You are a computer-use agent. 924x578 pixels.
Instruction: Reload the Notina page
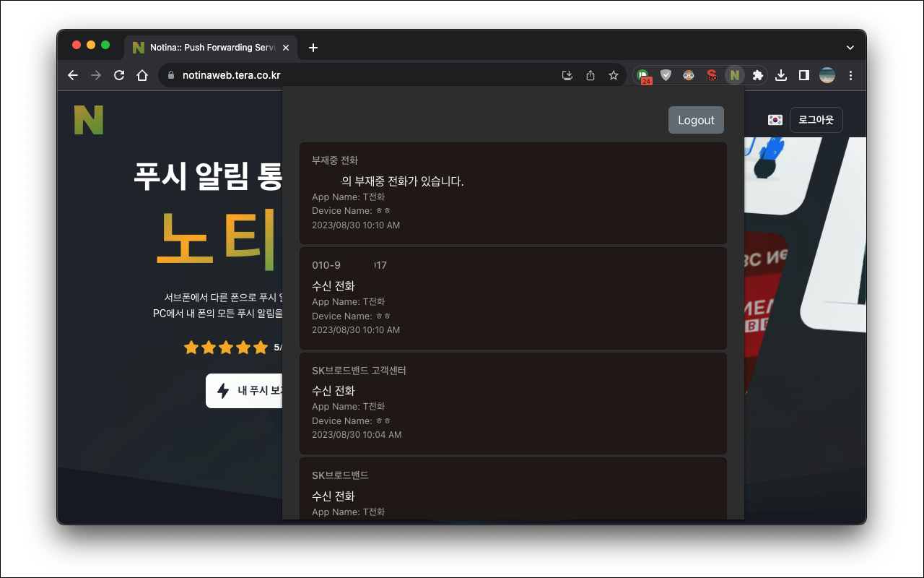(119, 75)
